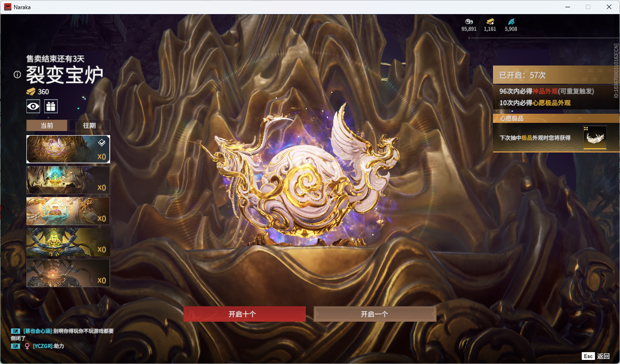This screenshot has width=620, height=364.
Task: Click the 开启一个 button
Action: 375,314
